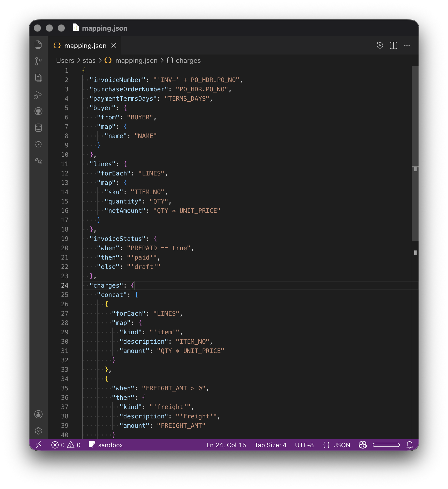The width and height of the screenshot is (448, 489).
Task: Close the mapping.json tab
Action: tap(114, 45)
